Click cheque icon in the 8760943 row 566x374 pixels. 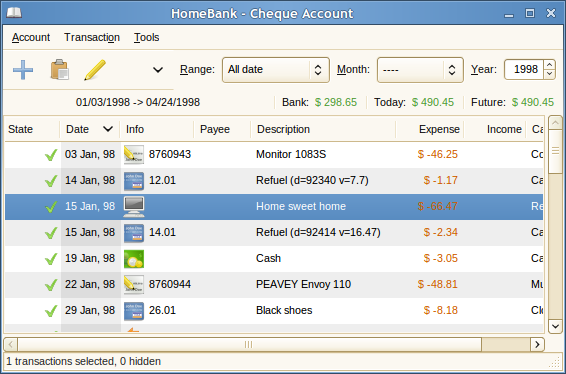[x=134, y=155]
